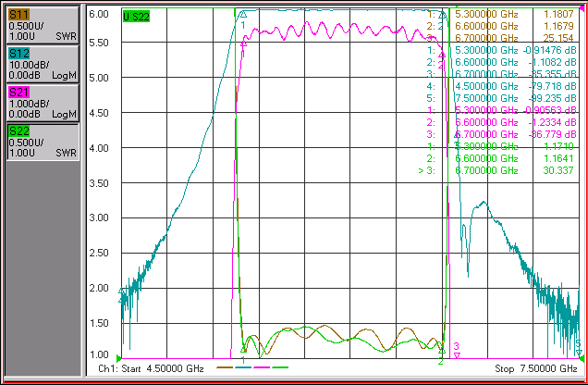Activate the magenta S21 trace button
588x385 pixels.
point(43,103)
